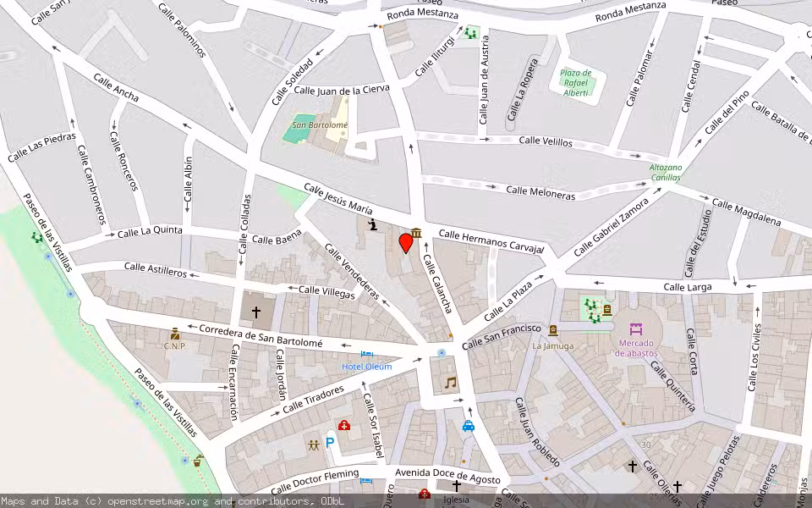Image resolution: width=812 pixels, height=508 pixels.
Task: Select the Calle Juan de Austria label
Action: 484,80
